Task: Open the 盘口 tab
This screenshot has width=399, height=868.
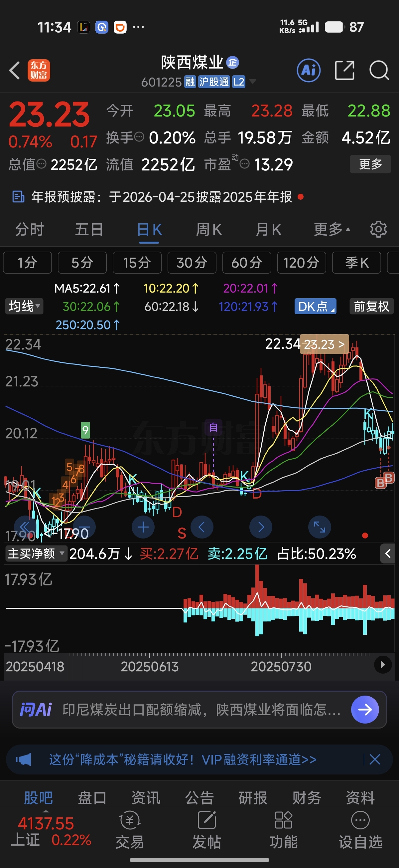Action: [92, 797]
